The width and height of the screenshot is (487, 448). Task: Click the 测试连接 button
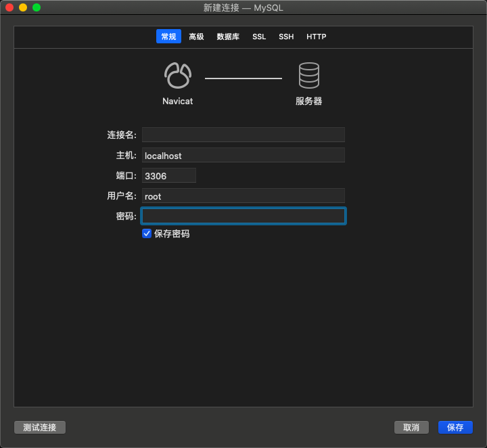[40, 427]
